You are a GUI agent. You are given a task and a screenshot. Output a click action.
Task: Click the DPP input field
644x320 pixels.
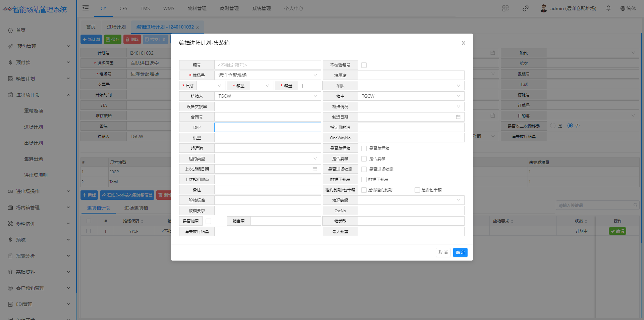pos(268,127)
